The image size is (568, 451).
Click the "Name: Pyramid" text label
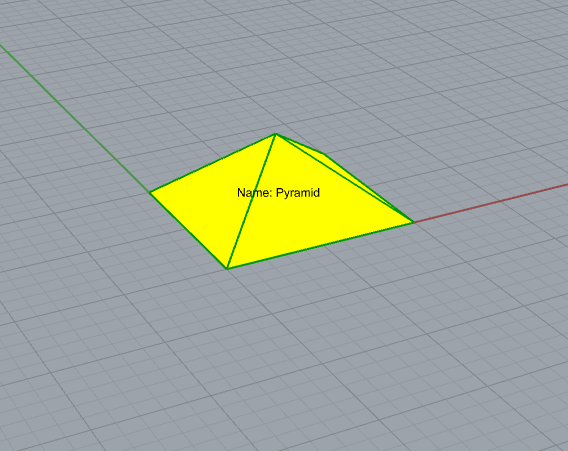(278, 193)
